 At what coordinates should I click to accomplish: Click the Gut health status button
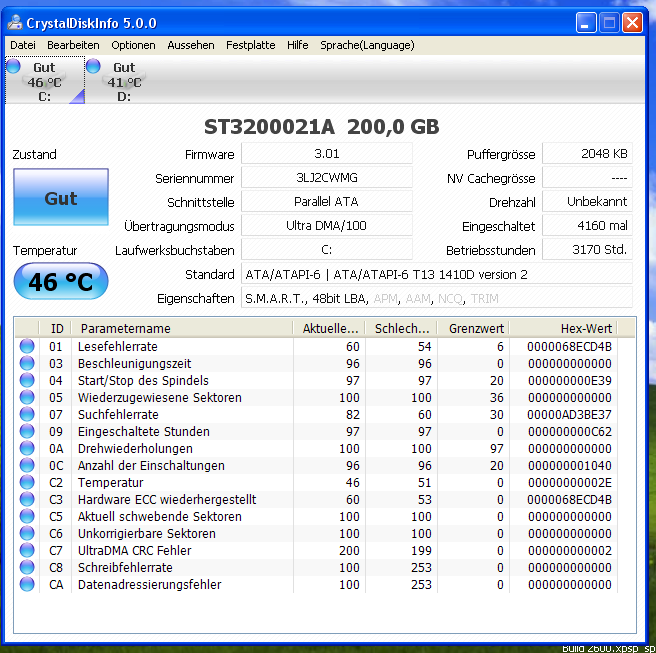(60, 198)
